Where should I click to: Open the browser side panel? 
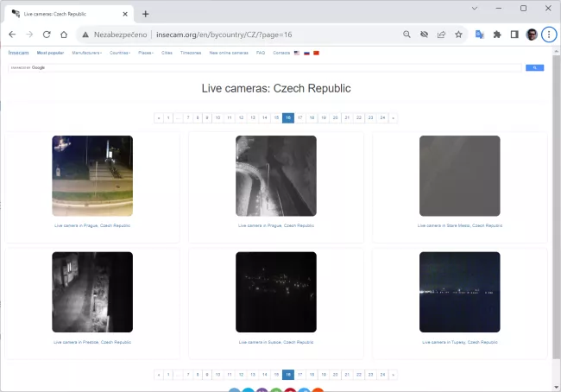(514, 35)
